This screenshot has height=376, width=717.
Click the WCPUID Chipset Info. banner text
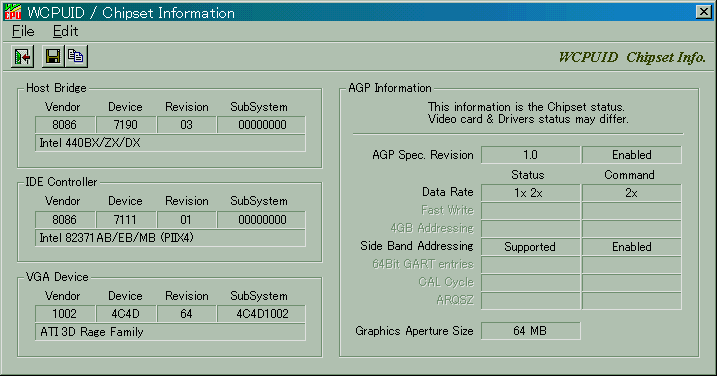pos(632,57)
